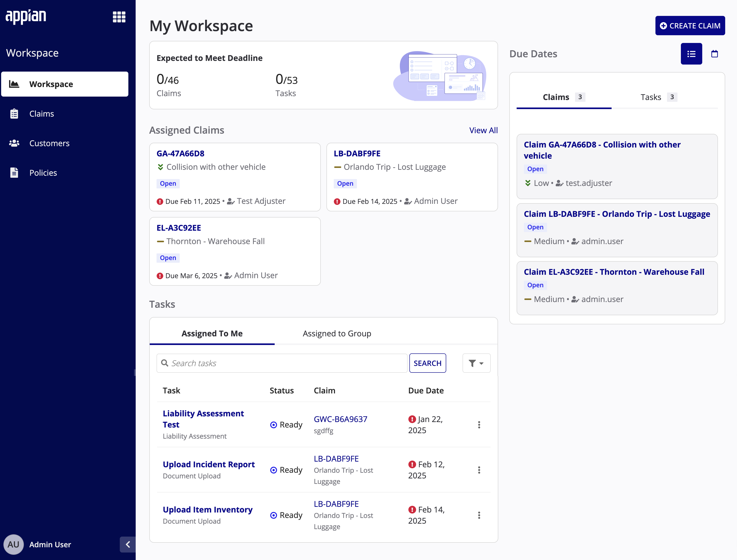The image size is (737, 560).
Task: Switch to the Tasks tab in Due Dates
Action: 658,97
